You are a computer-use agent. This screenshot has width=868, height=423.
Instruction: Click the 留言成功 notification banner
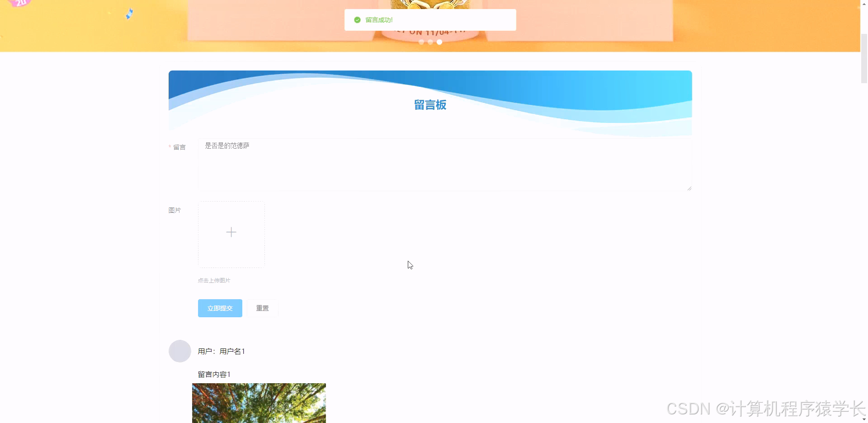click(430, 19)
